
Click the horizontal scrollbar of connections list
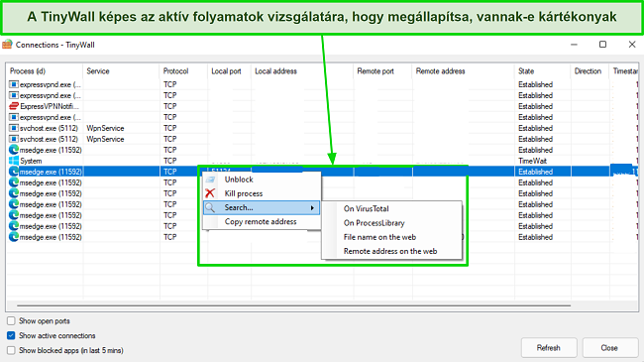[x=293, y=305]
